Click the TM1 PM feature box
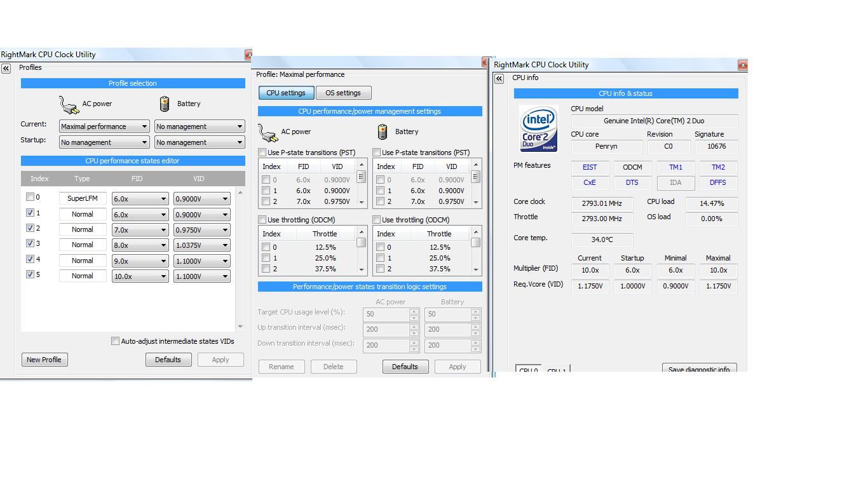 pos(675,168)
